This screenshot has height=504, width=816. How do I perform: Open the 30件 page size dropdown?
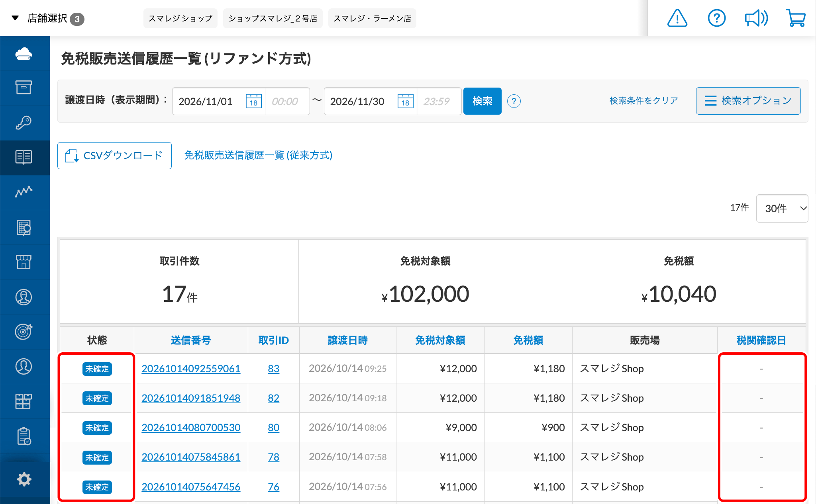click(x=782, y=208)
